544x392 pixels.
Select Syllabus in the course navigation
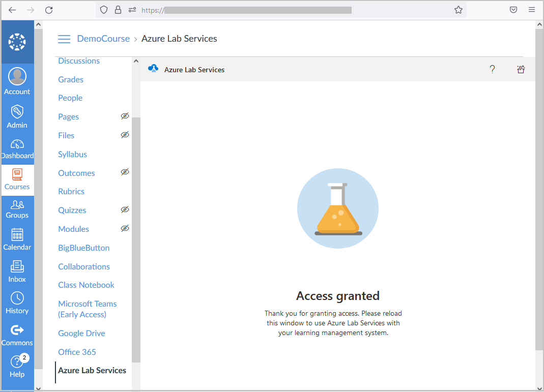[x=72, y=154]
